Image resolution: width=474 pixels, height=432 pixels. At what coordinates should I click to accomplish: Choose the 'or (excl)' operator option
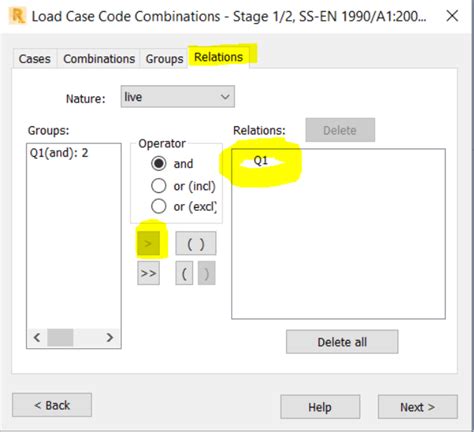coord(158,207)
